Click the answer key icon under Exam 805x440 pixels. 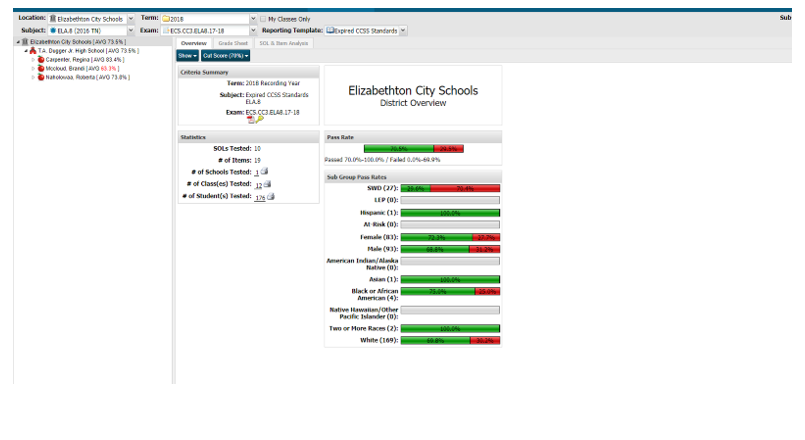pos(260,120)
